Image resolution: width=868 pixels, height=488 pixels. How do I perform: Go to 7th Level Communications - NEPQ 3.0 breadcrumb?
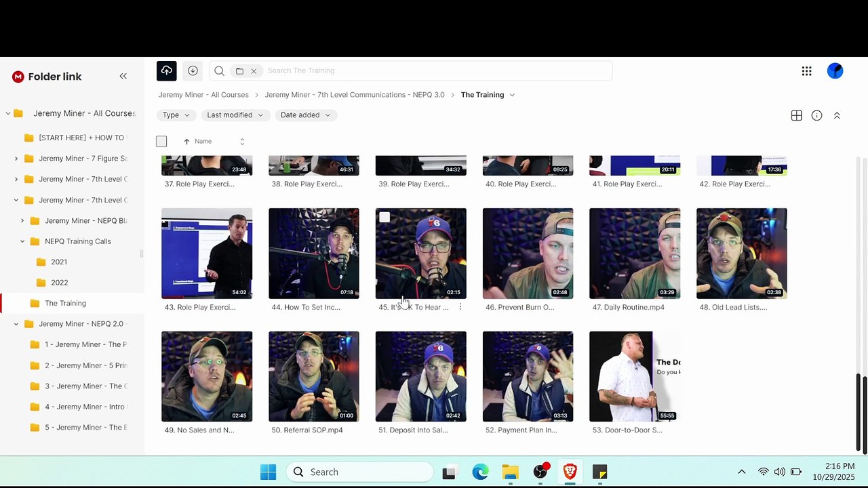point(355,95)
